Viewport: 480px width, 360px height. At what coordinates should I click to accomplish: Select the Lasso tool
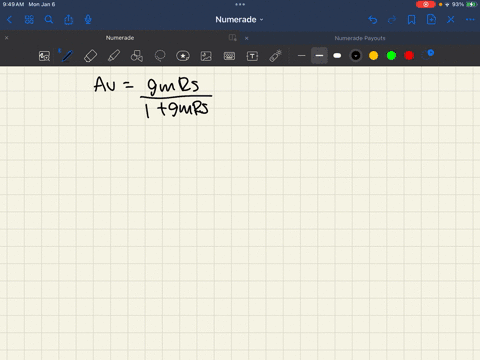coord(160,56)
